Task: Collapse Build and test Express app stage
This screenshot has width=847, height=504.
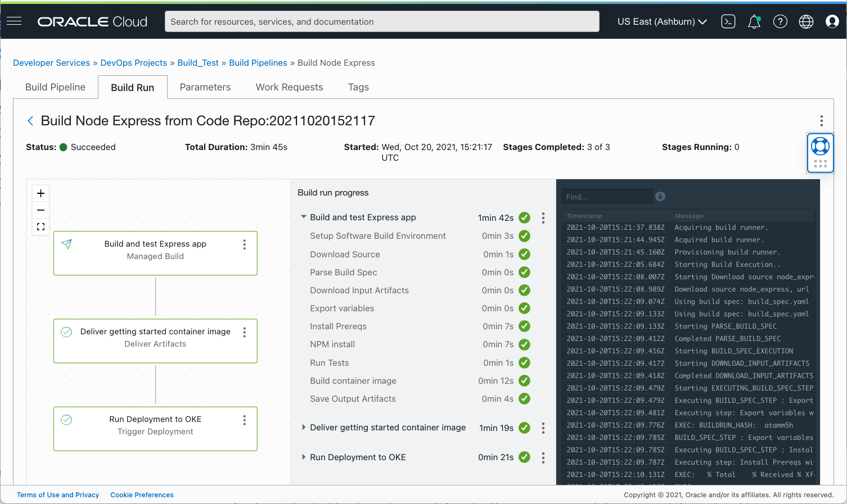Action: pyautogui.click(x=304, y=217)
